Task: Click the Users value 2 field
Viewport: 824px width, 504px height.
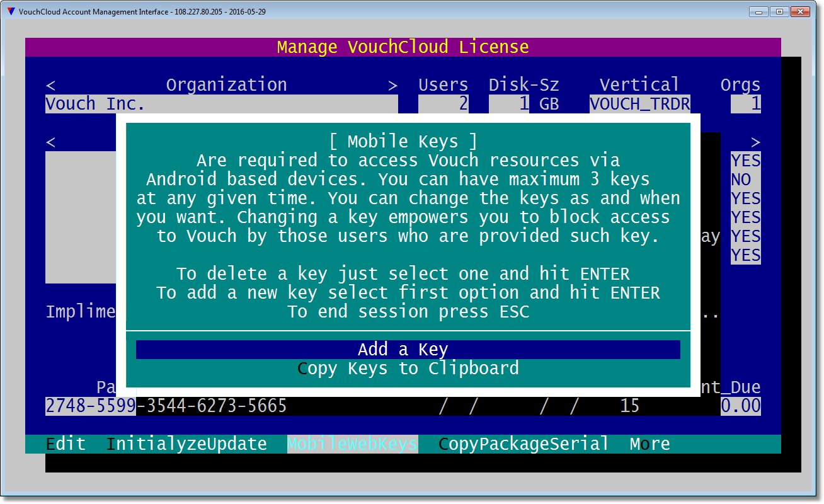Action: [443, 104]
